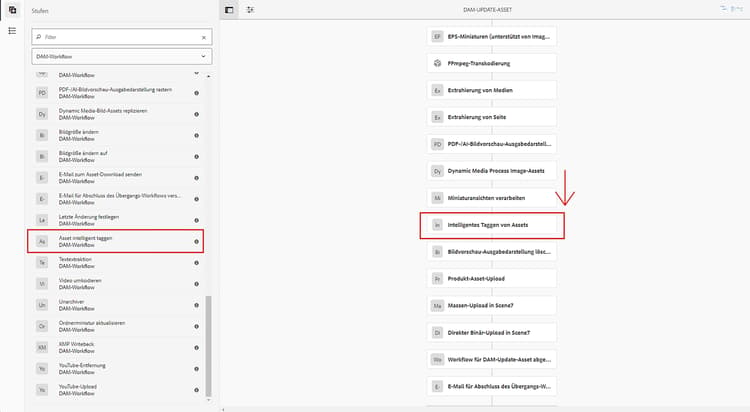Show info for E-Mail für Abschluss des Übergangs-Workflows
Image resolution: width=750 pixels, height=412 pixels.
(x=197, y=199)
